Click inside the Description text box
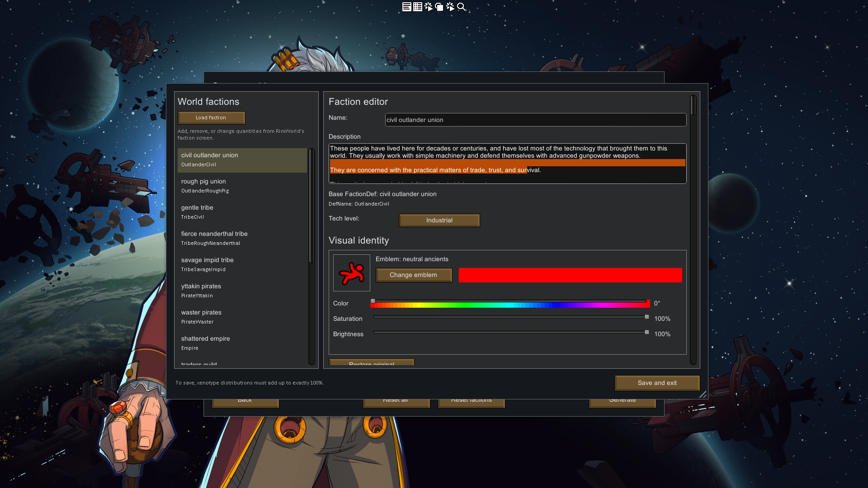The width and height of the screenshot is (868, 488). (x=507, y=164)
